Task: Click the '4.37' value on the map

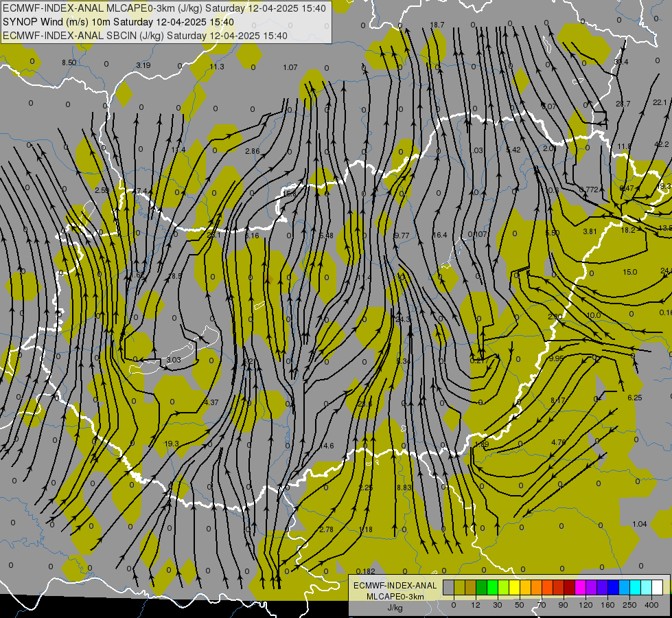Action: pos(211,402)
